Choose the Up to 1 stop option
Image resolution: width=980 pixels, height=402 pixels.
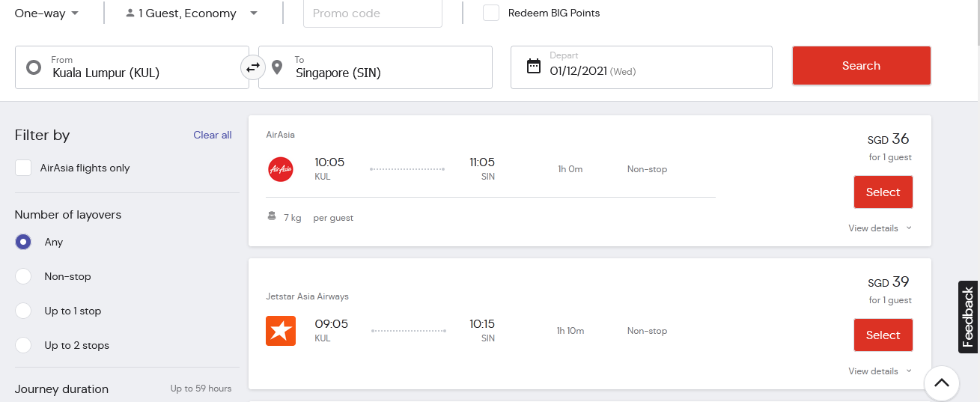(23, 311)
